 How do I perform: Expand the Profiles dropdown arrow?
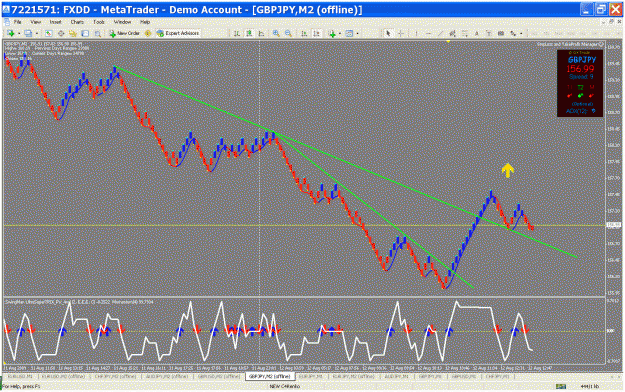click(37, 33)
